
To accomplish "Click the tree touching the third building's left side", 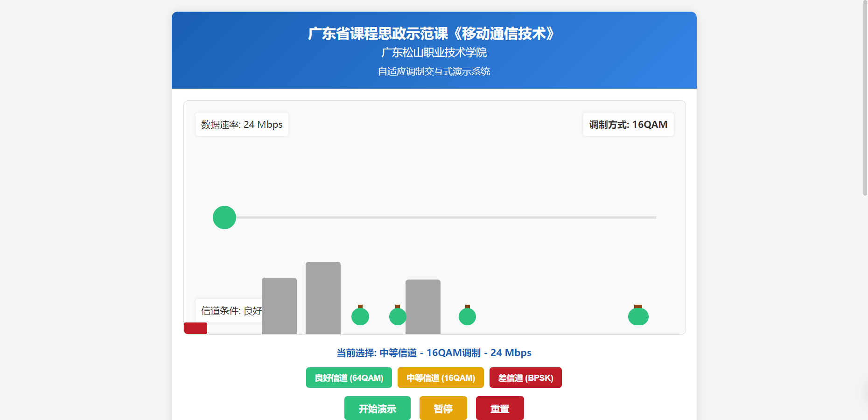I will pyautogui.click(x=397, y=316).
